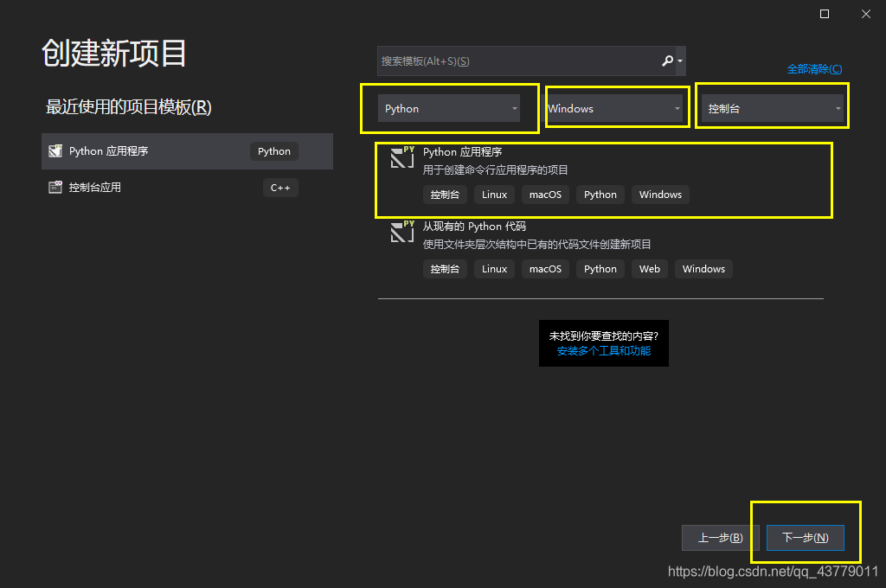Click Windows tag under 从现有的 Python 代码

[x=703, y=269]
